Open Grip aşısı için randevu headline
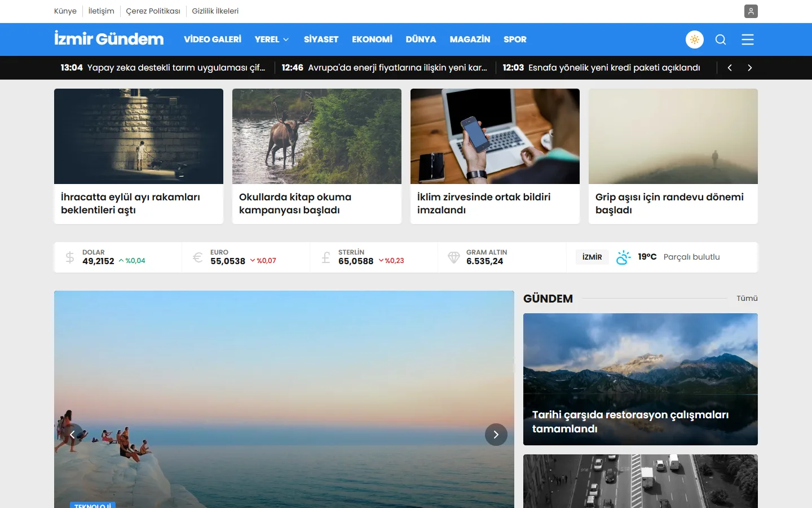812x508 pixels. coord(669,203)
